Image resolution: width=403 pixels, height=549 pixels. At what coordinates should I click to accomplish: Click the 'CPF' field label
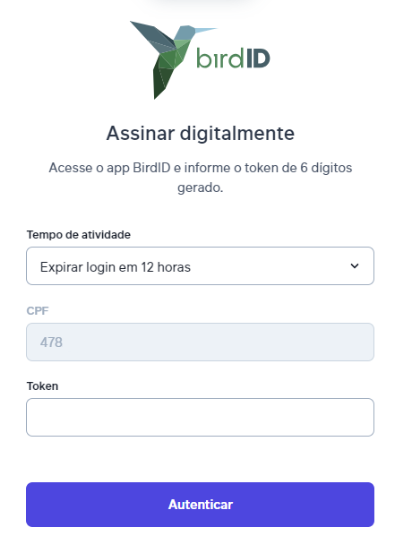[x=37, y=311]
